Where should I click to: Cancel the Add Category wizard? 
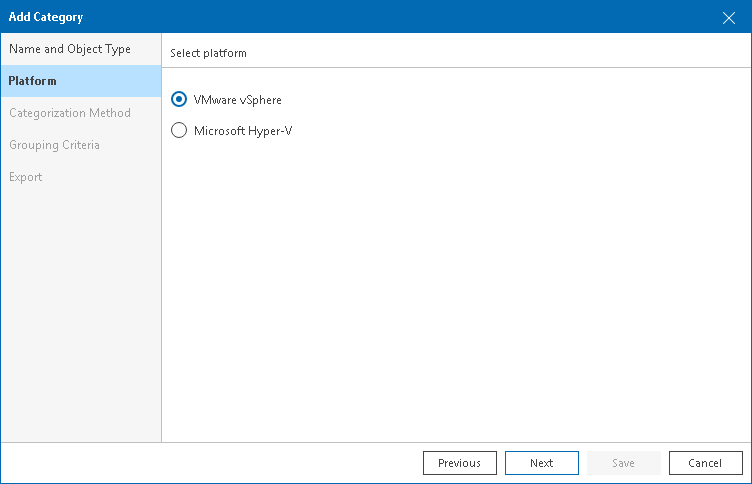pyautogui.click(x=705, y=463)
